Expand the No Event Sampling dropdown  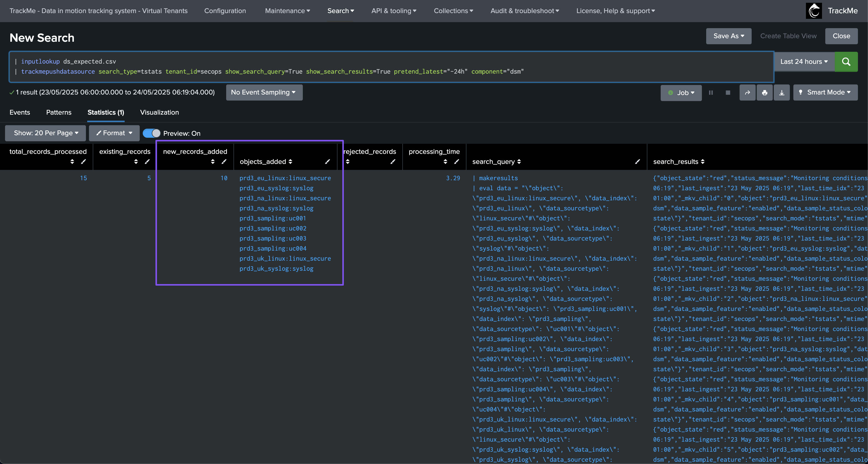click(264, 92)
